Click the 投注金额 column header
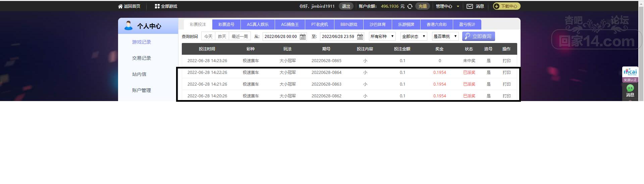This screenshot has width=644, height=184. pyautogui.click(x=402, y=49)
